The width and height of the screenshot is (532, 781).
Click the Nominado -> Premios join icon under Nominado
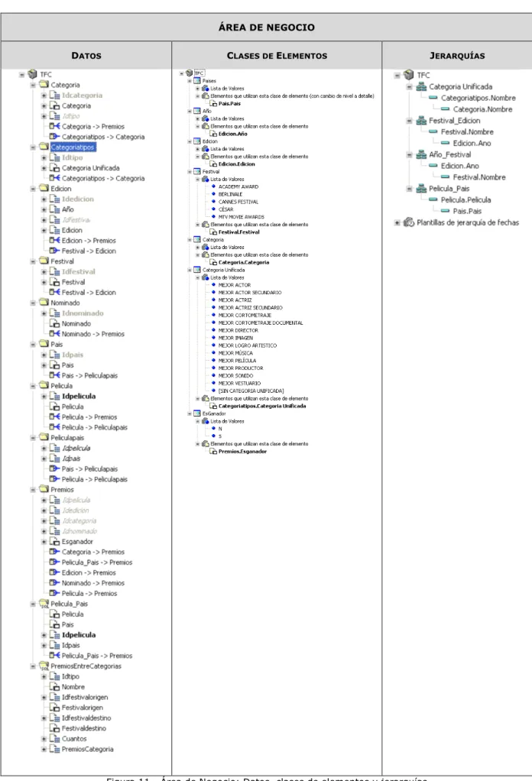[x=55, y=334]
